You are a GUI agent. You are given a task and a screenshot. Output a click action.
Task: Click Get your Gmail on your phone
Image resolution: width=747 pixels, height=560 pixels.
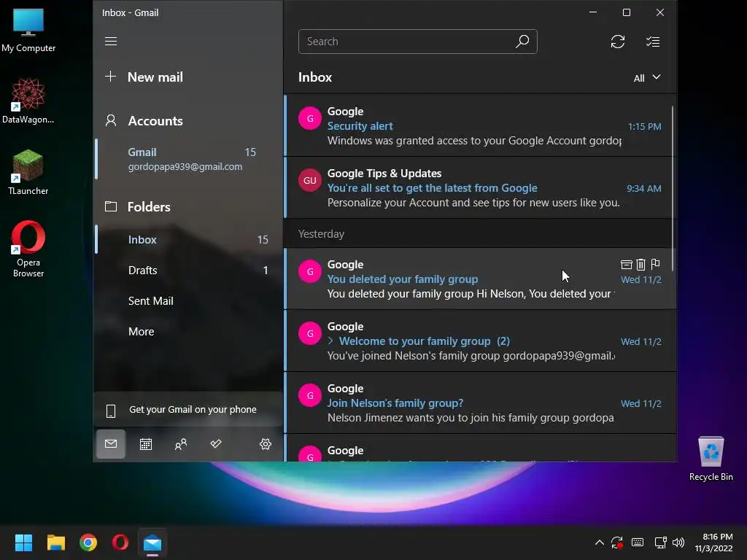point(189,410)
